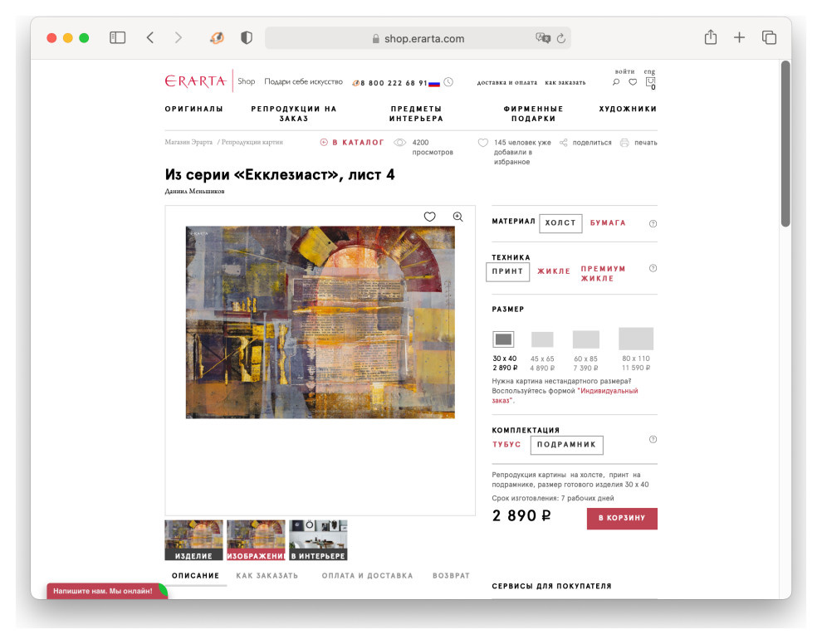
Task: Switch to Оплата и доставка tab
Action: point(367,576)
